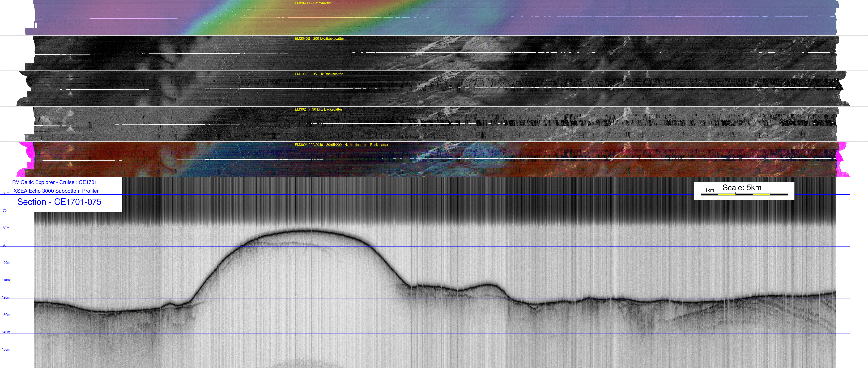Click the 130m depth axis label
Image resolution: width=868 pixels, height=368 pixels.
(6, 315)
